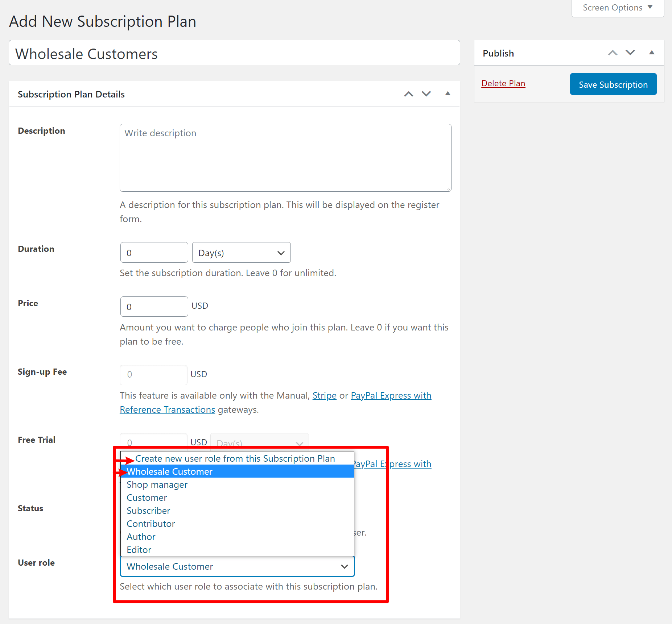Click the plan title input field

point(234,53)
